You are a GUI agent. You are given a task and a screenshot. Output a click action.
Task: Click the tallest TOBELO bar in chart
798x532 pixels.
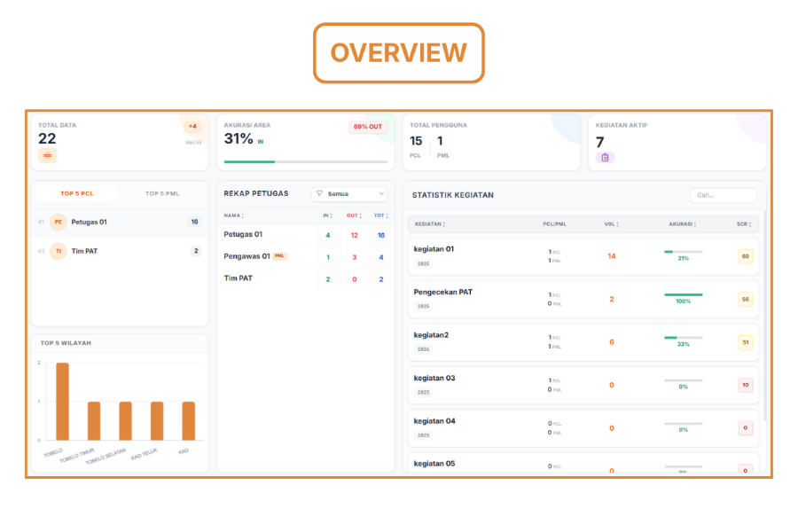point(62,401)
